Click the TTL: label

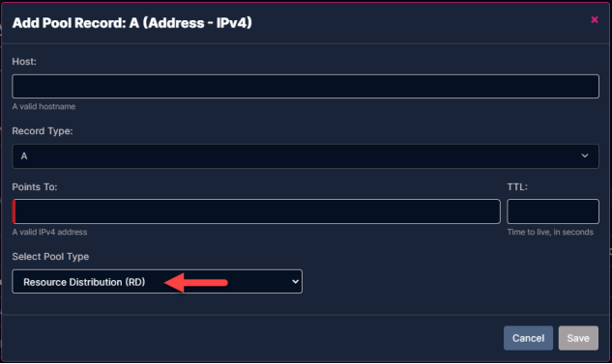click(517, 187)
